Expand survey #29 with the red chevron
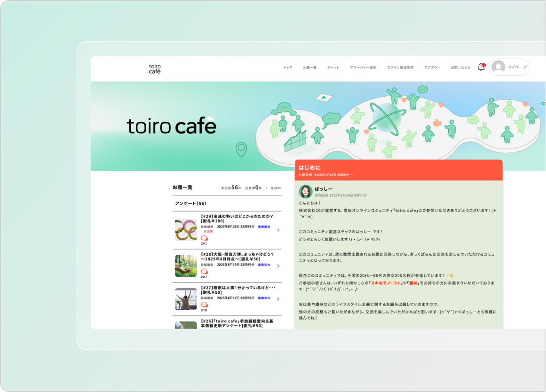The width and height of the screenshot is (546, 392). click(x=278, y=230)
